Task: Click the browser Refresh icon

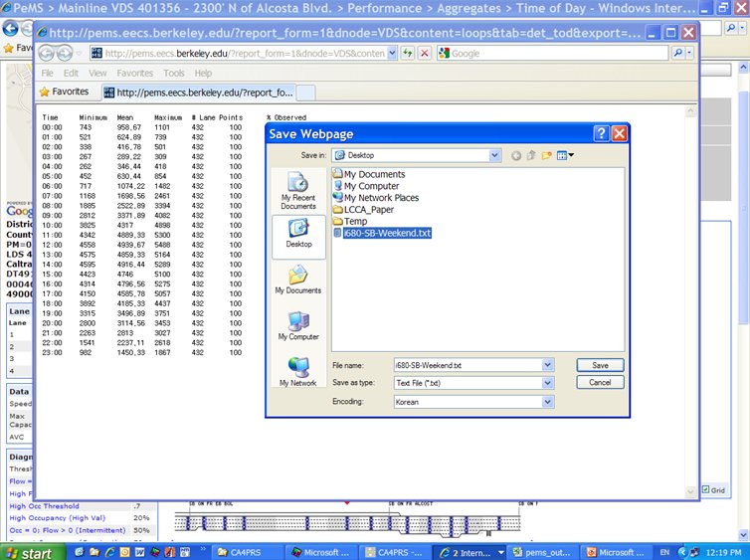Action: coord(408,53)
